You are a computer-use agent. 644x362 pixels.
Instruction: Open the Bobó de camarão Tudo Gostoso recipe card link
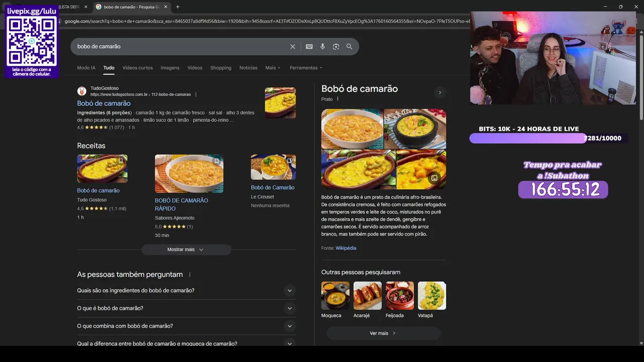(98, 191)
